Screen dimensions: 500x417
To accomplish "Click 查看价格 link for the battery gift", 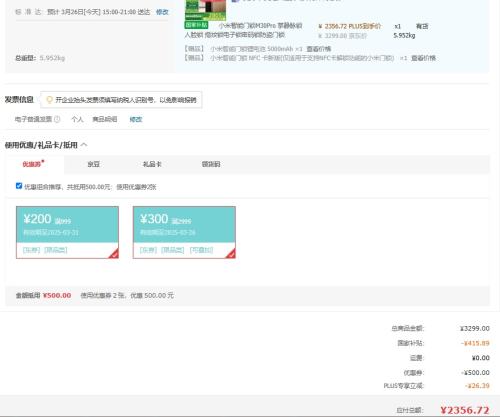I will (x=318, y=49).
